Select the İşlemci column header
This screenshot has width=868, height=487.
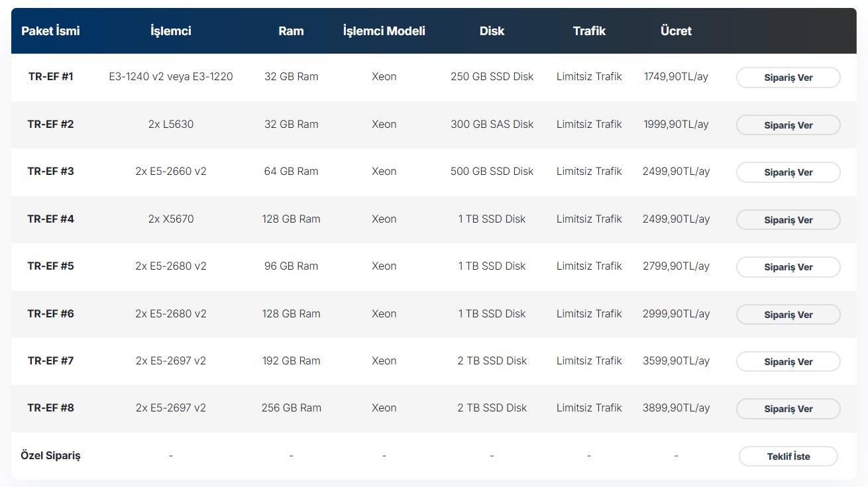[171, 31]
